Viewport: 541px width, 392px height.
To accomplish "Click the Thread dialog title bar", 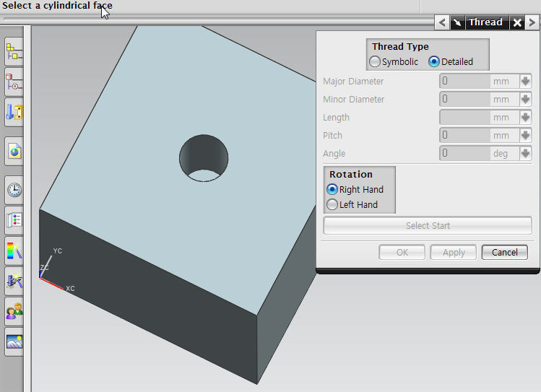I will pyautogui.click(x=485, y=23).
